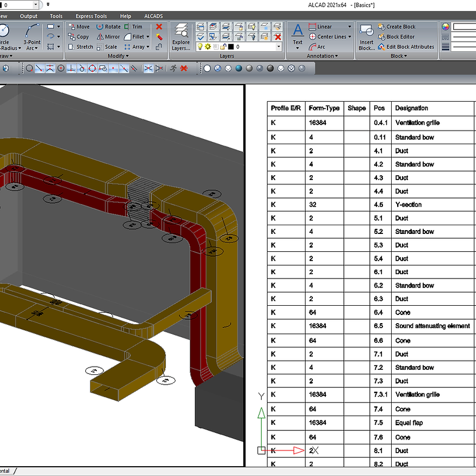Viewport: 476px width, 476px height.
Task: Activate the Rotate tool
Action: pyautogui.click(x=108, y=27)
